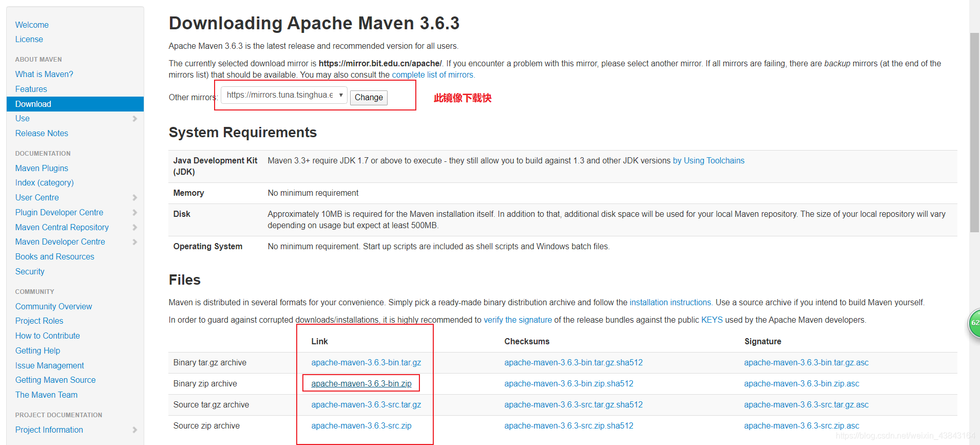This screenshot has height=445, width=980.
Task: Go to What is Maven? page
Action: pos(44,74)
